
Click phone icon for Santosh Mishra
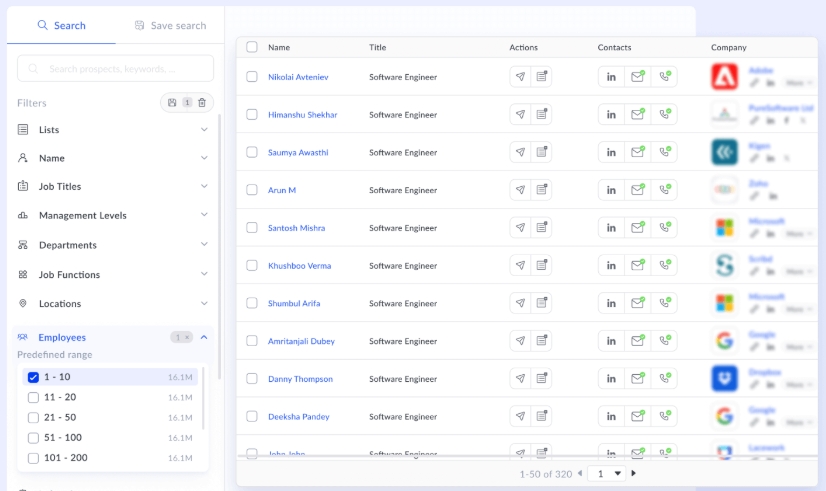(x=665, y=228)
